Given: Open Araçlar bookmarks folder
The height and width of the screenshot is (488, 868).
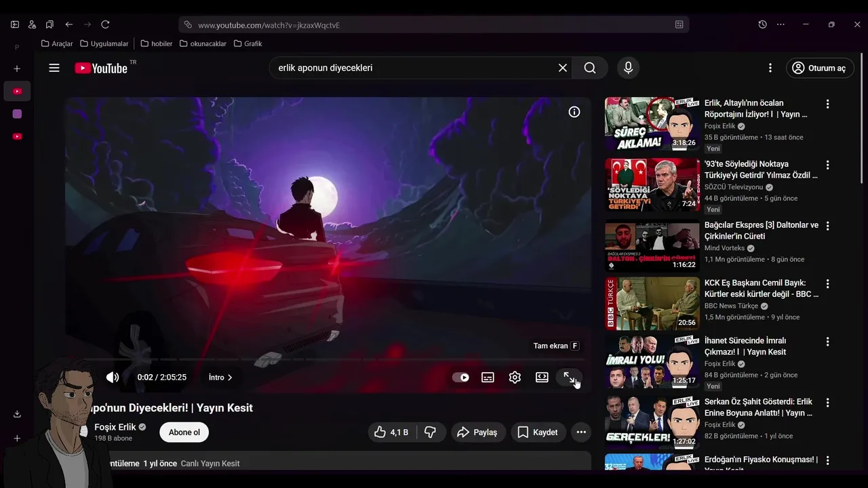Looking at the screenshot, I should click(x=57, y=43).
